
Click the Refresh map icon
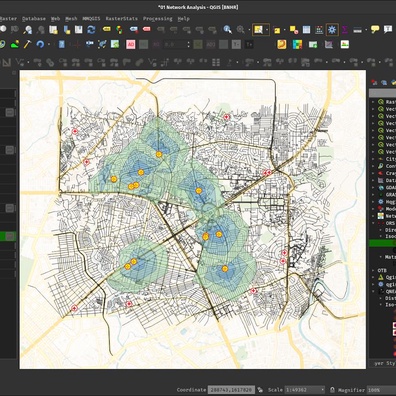point(91,30)
